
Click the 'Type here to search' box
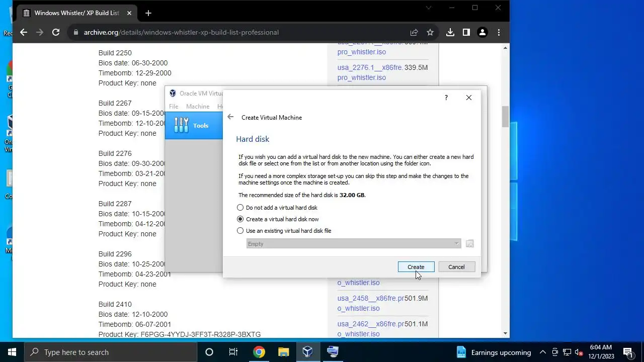pyautogui.click(x=111, y=352)
